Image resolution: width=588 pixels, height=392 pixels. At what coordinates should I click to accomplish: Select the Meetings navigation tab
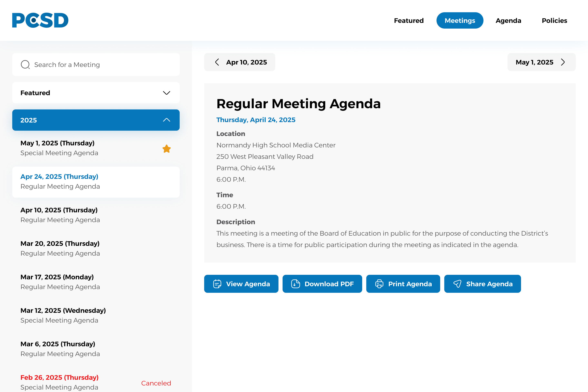[x=460, y=20]
